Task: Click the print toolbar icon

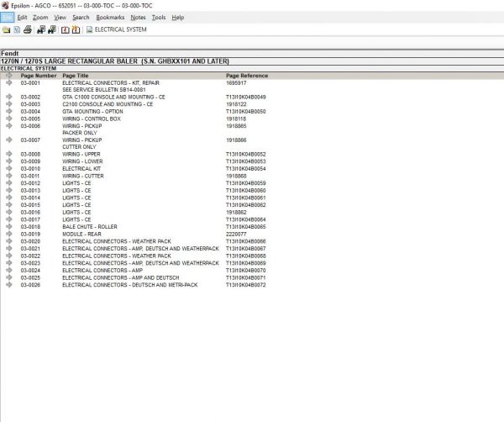Action: pyautogui.click(x=28, y=30)
